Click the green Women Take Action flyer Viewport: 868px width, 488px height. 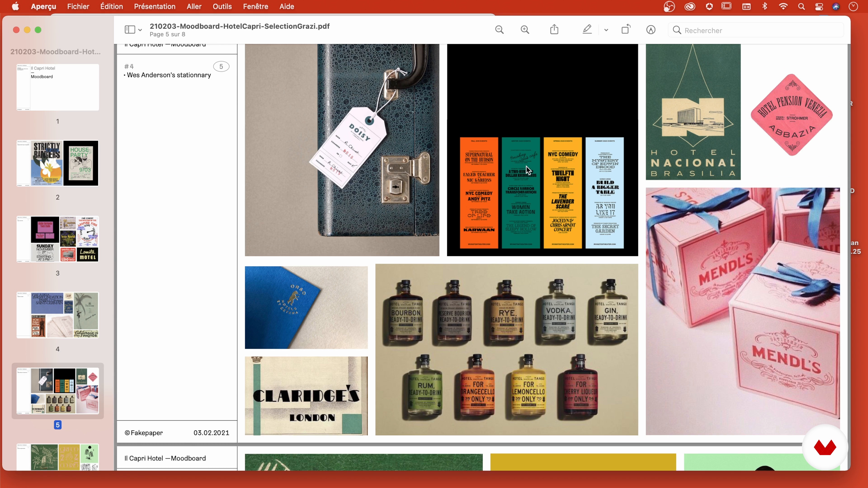click(521, 193)
